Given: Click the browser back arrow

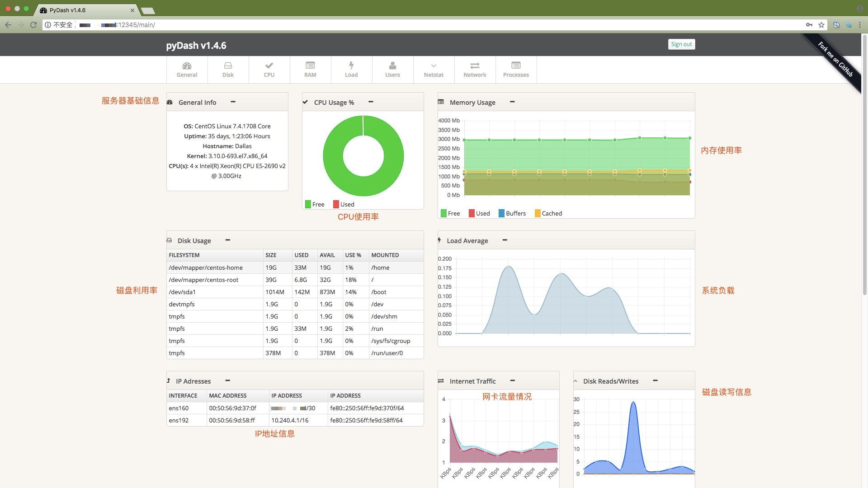Looking at the screenshot, I should pos(8,25).
